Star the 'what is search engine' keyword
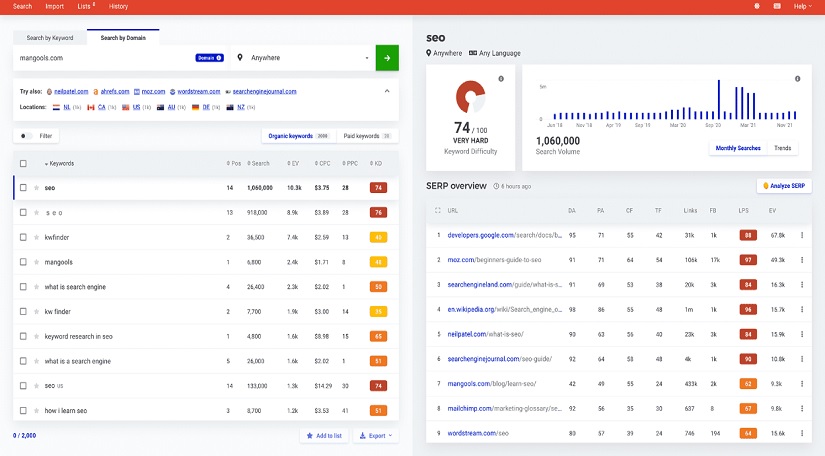Screen dimensions: 825x456 coord(36,287)
